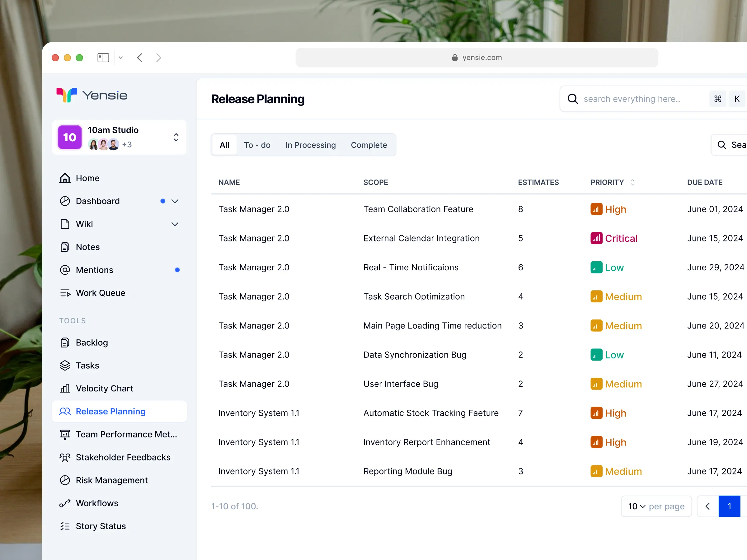Open Velocity Chart bar icon

[x=65, y=388]
